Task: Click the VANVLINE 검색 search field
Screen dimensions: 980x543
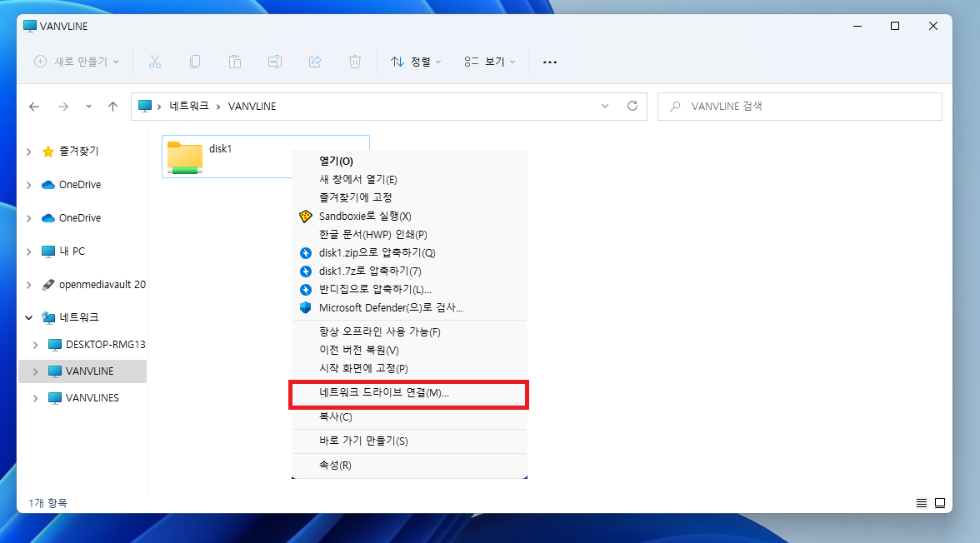Action: click(800, 107)
